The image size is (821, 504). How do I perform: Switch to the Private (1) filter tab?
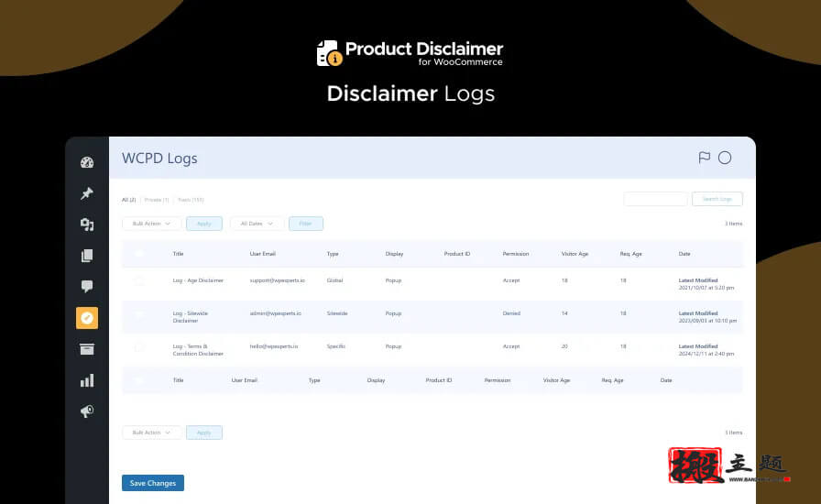[157, 200]
